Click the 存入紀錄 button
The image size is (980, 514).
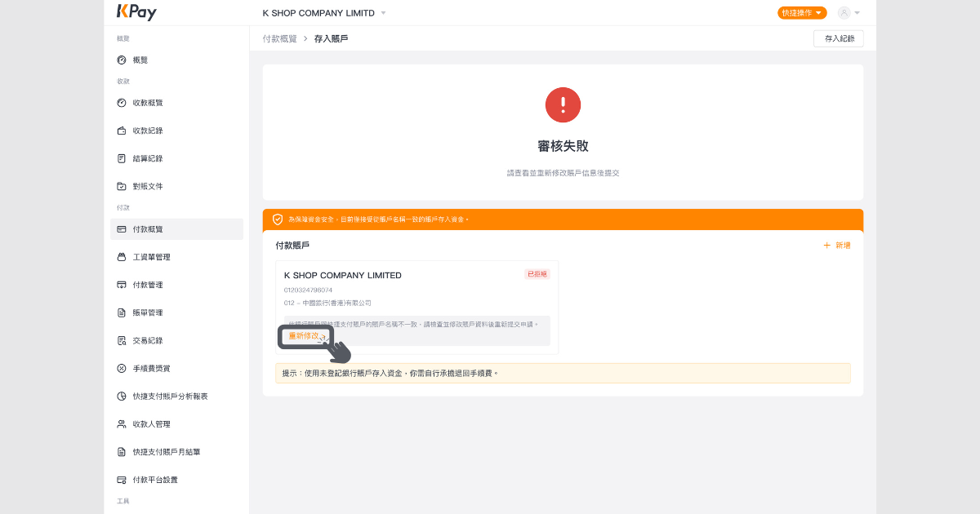(x=838, y=38)
